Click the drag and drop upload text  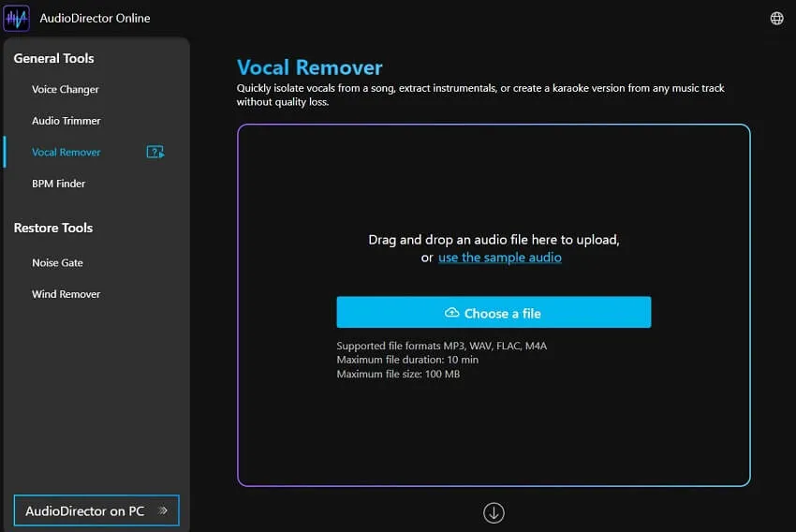point(494,240)
